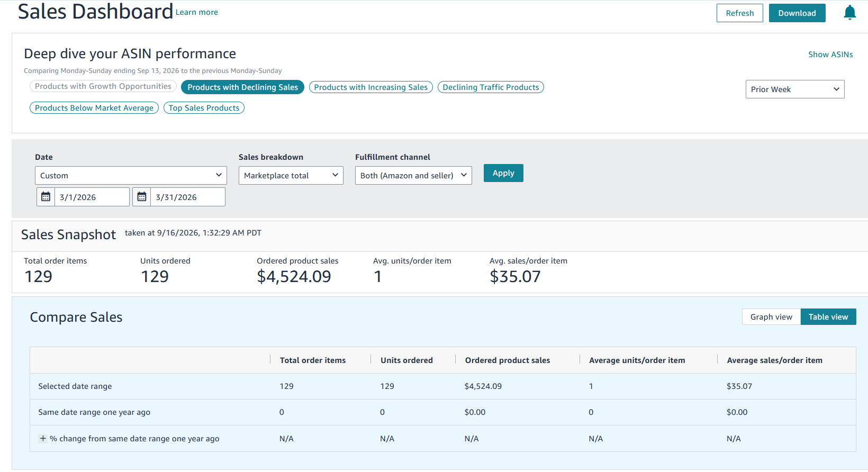Select Products with Increasing Sales filter
Image resolution: width=868 pixels, height=472 pixels.
pos(371,87)
